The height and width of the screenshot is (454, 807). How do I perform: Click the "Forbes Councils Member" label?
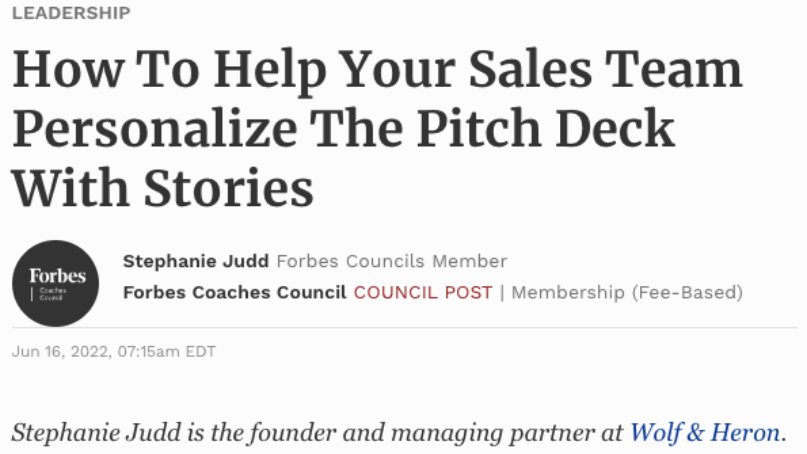[x=391, y=262]
